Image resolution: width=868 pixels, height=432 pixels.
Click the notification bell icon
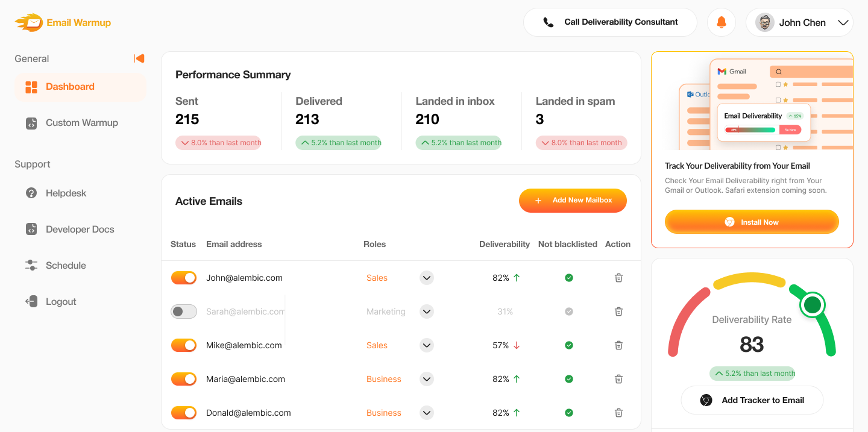(721, 22)
